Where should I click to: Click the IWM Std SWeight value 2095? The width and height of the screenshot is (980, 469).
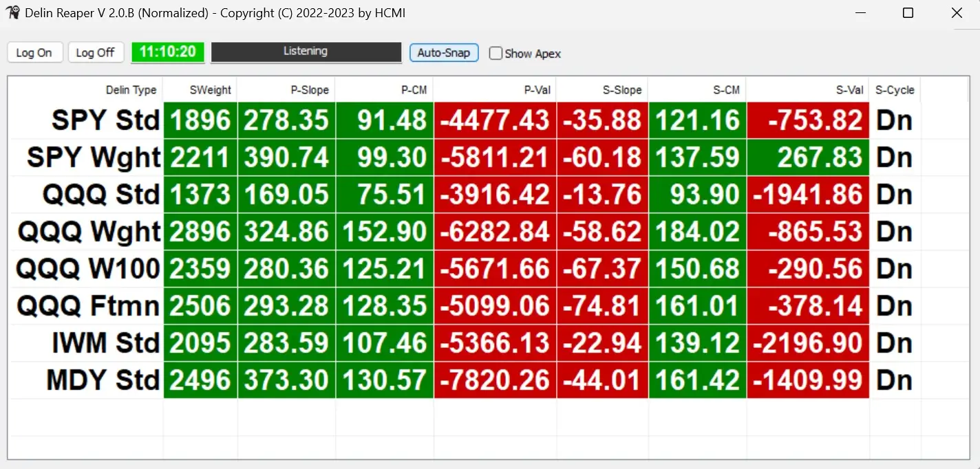pos(200,343)
